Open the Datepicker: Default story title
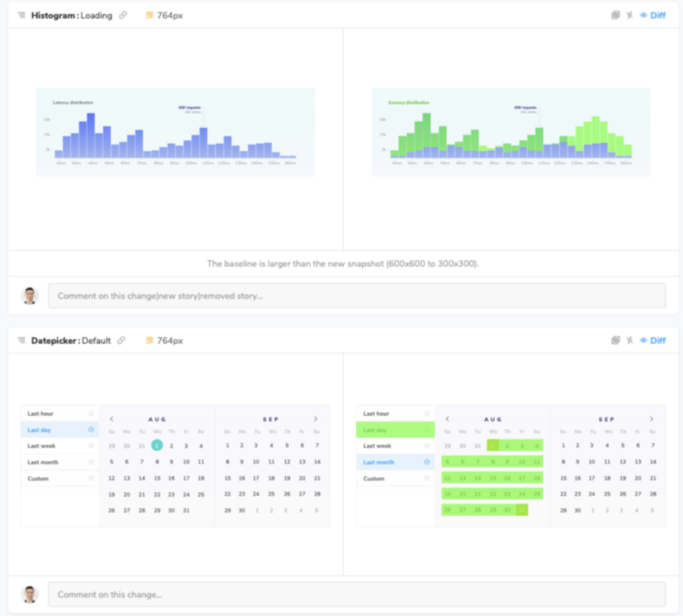Viewport: 683px width, 616px height. click(x=71, y=340)
